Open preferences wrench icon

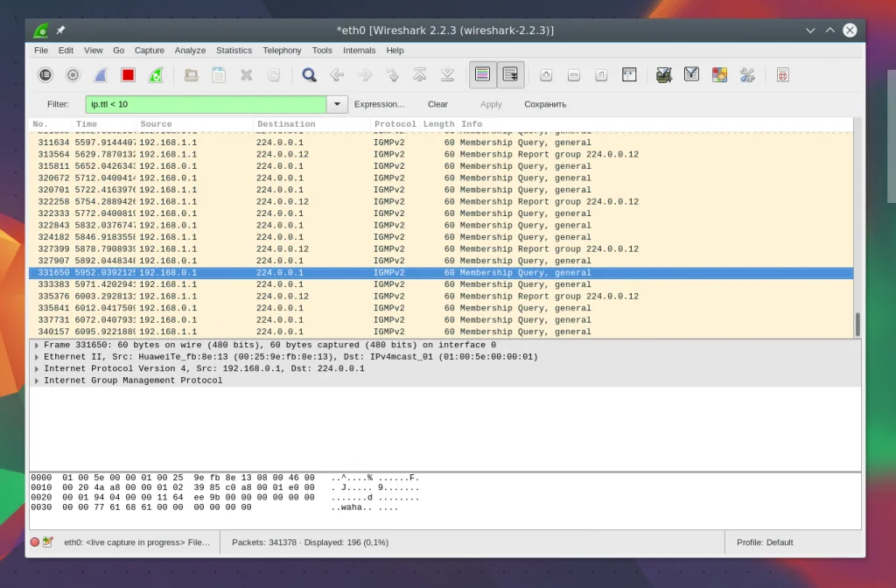(747, 75)
